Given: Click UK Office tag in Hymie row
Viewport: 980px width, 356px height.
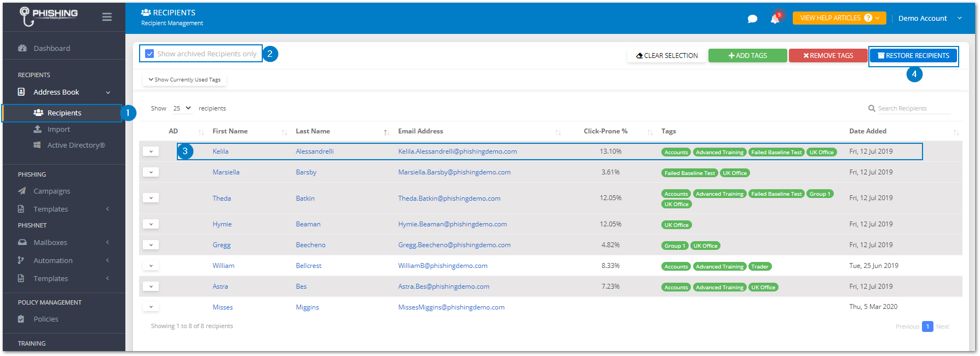Looking at the screenshot, I should pyautogui.click(x=677, y=225).
